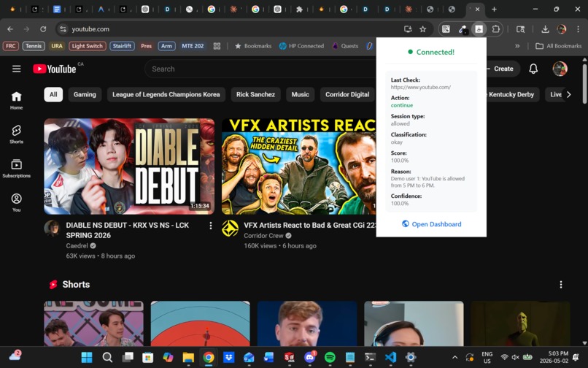The image size is (588, 368).
Task: Open the MTE 202 tab group
Action: [x=193, y=46]
